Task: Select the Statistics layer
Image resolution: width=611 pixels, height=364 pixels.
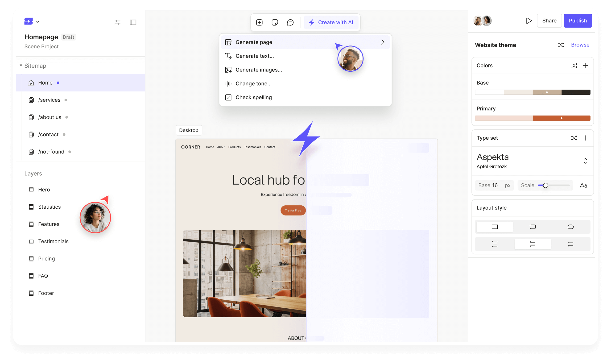Action: click(45, 207)
